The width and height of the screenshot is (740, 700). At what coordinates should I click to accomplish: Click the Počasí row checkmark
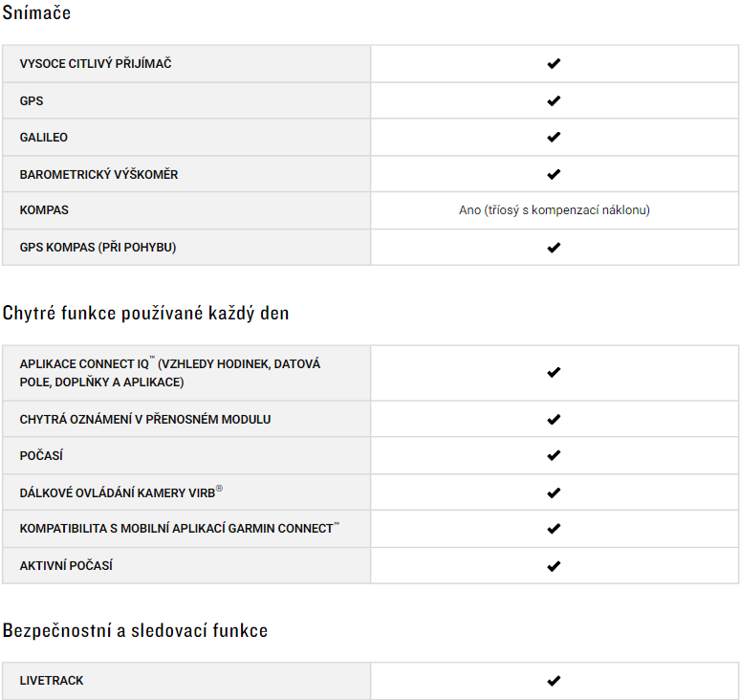(x=554, y=455)
